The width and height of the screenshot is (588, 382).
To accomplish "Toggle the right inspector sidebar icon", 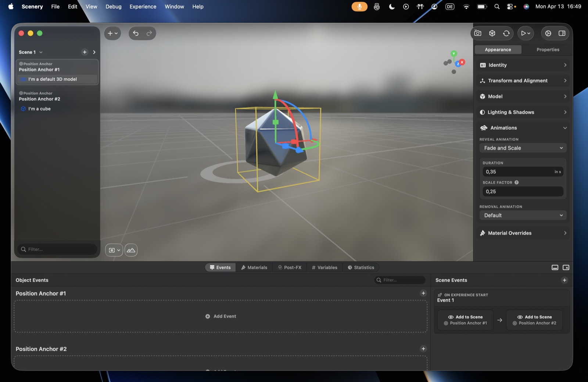I will [x=562, y=33].
